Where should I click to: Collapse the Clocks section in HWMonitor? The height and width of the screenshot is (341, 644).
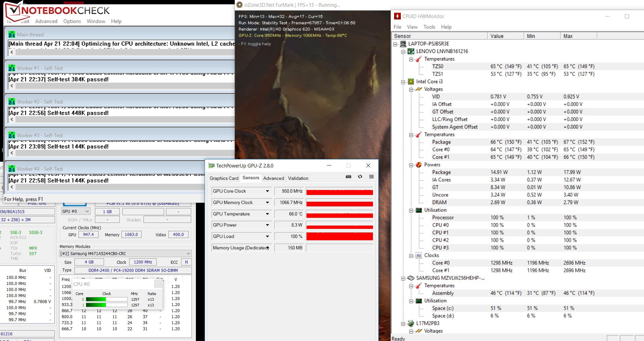click(x=411, y=255)
